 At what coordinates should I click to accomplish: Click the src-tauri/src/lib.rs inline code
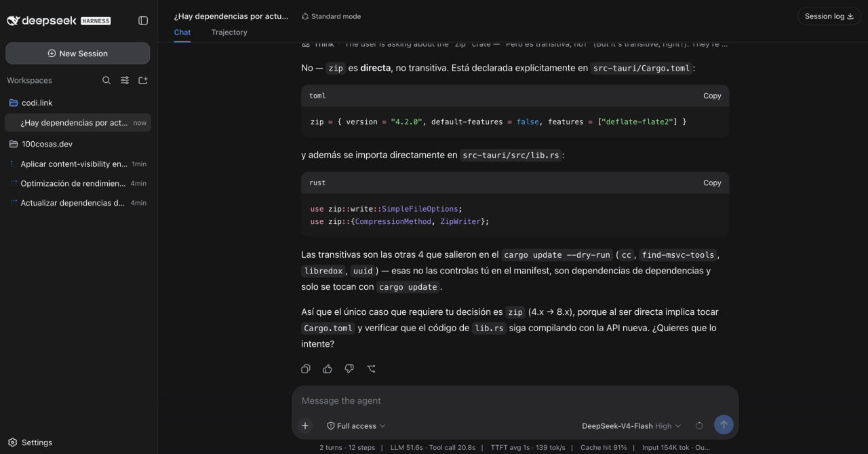511,155
